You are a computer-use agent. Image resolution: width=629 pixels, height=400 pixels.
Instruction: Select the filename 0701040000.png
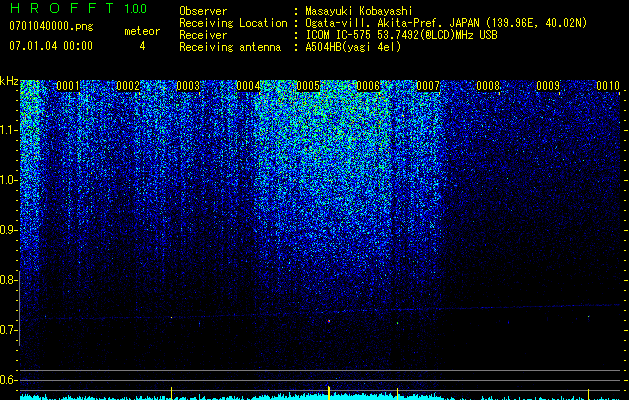pyautogui.click(x=51, y=27)
